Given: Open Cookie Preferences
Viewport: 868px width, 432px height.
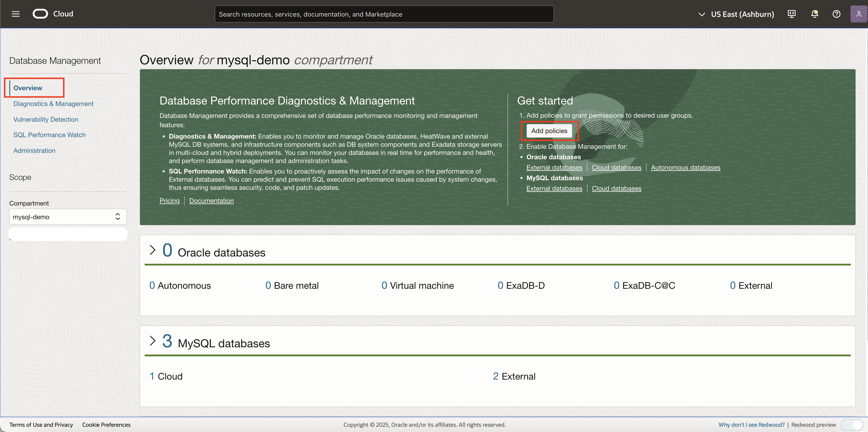Looking at the screenshot, I should (x=106, y=425).
